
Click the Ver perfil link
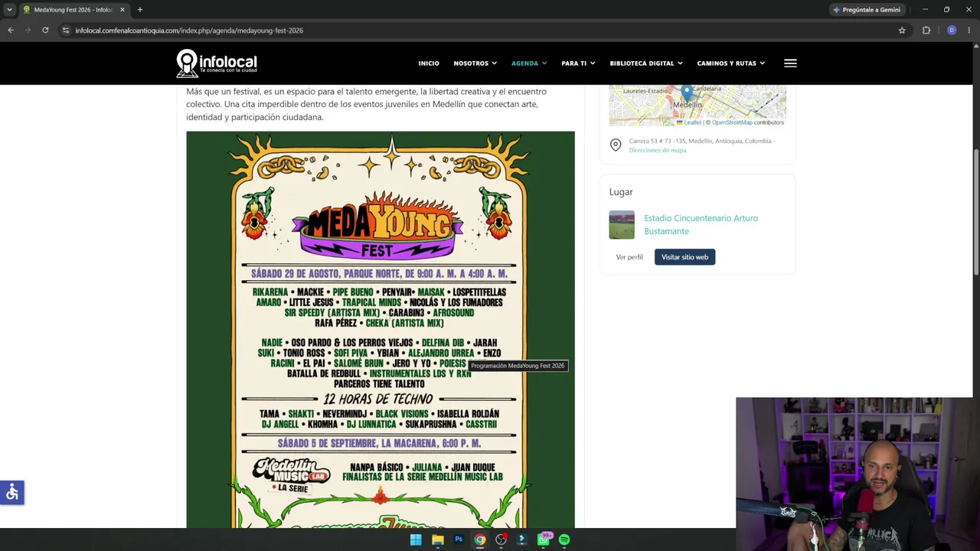point(629,257)
